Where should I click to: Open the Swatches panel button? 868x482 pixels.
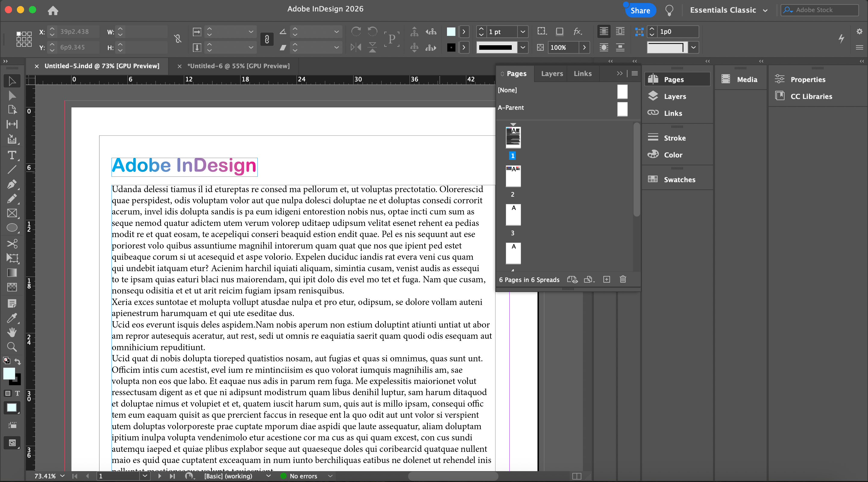coord(679,179)
